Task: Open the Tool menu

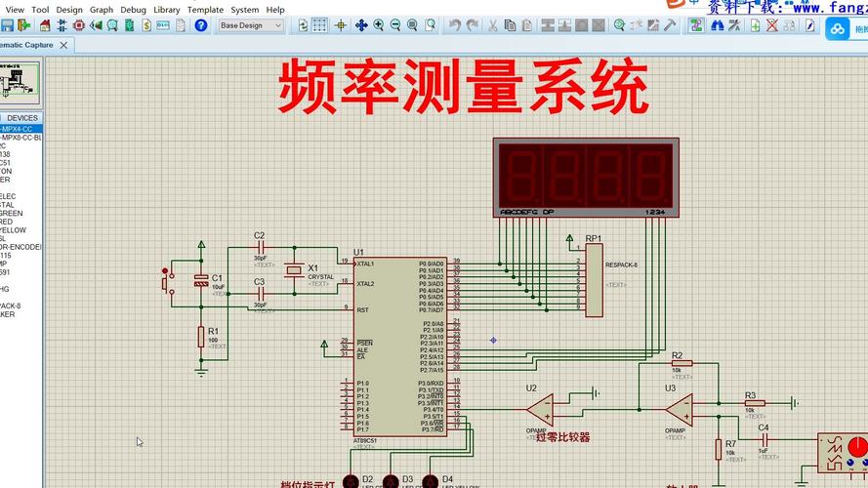Action: 40,10
